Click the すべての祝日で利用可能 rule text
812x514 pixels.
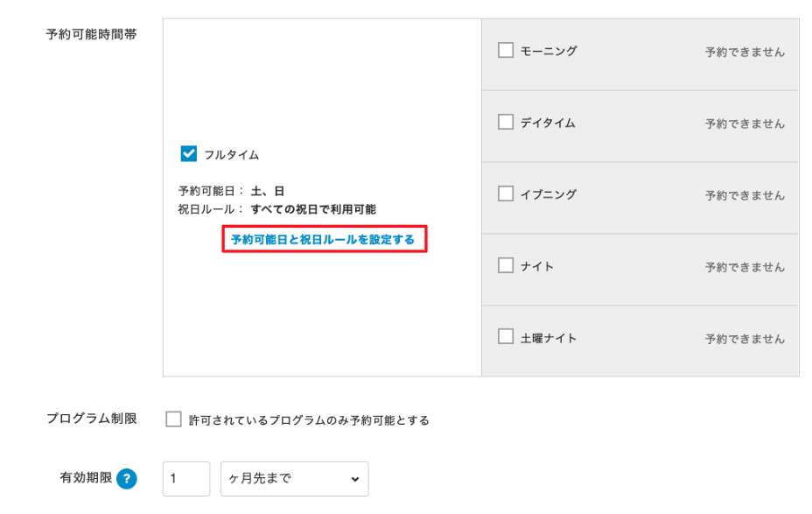(313, 210)
